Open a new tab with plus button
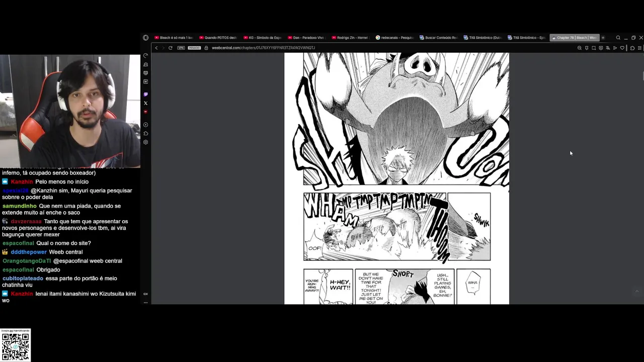The image size is (644, 362). tap(603, 38)
